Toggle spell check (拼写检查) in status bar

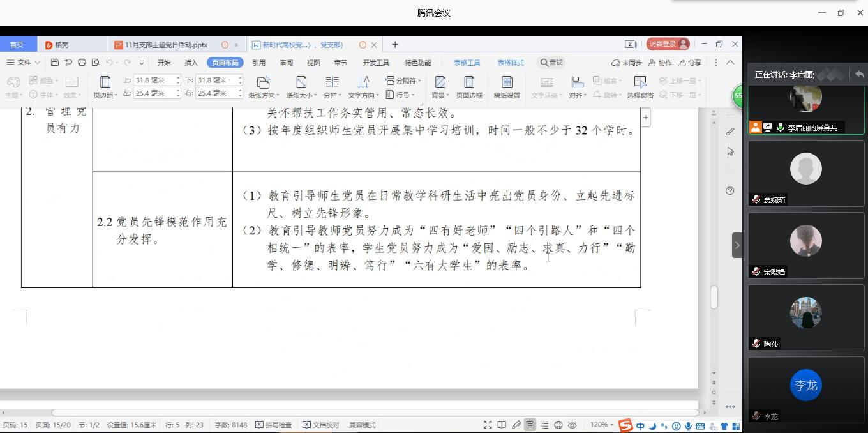tap(274, 425)
